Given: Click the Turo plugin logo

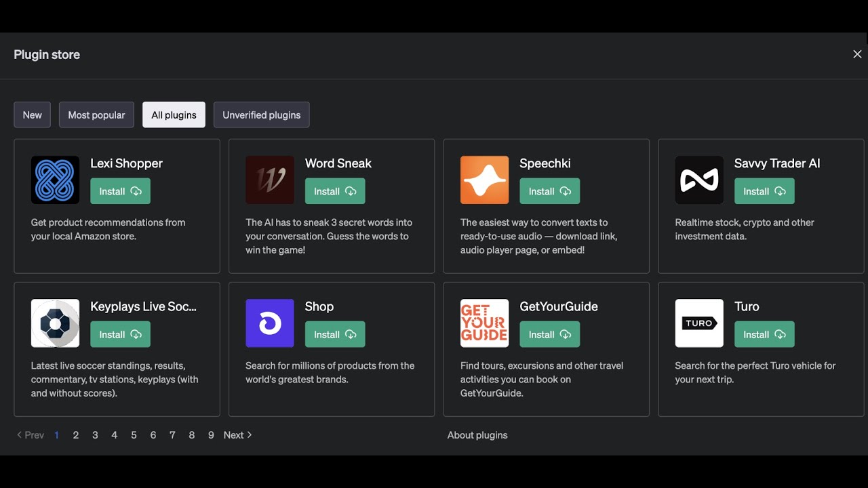Looking at the screenshot, I should click(x=699, y=323).
